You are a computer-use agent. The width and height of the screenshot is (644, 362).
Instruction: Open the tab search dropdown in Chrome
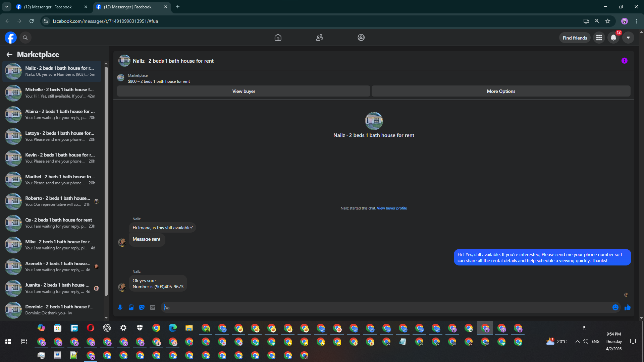pyautogui.click(x=7, y=7)
